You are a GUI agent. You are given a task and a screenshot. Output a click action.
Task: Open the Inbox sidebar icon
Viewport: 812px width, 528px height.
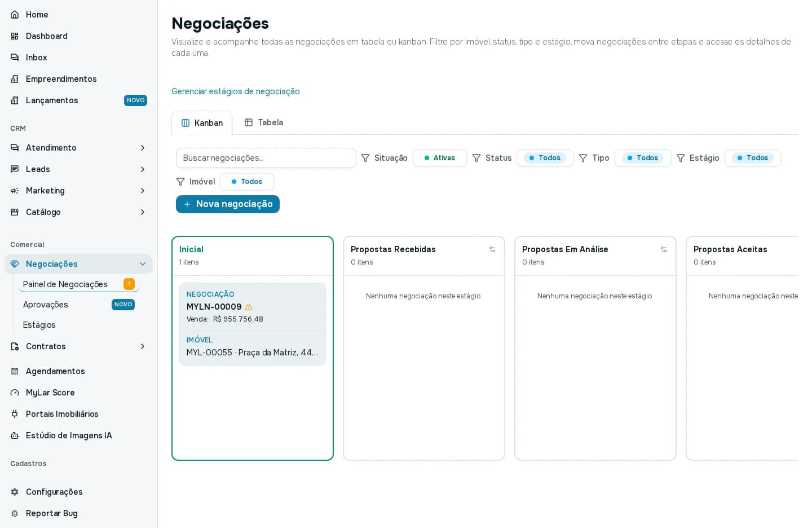click(15, 58)
